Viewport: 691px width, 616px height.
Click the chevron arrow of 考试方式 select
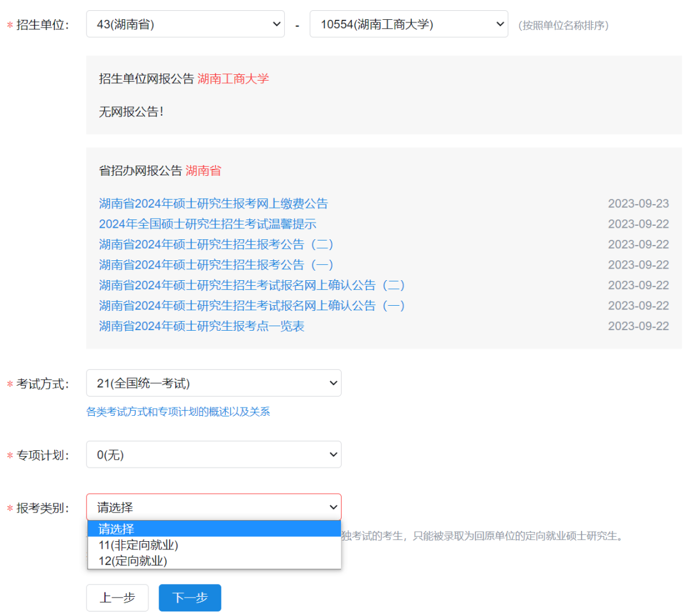[x=333, y=383]
